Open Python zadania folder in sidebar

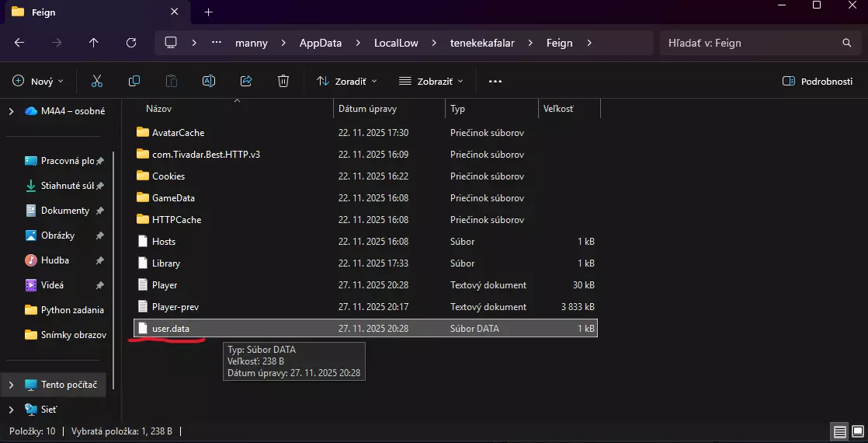coord(64,310)
